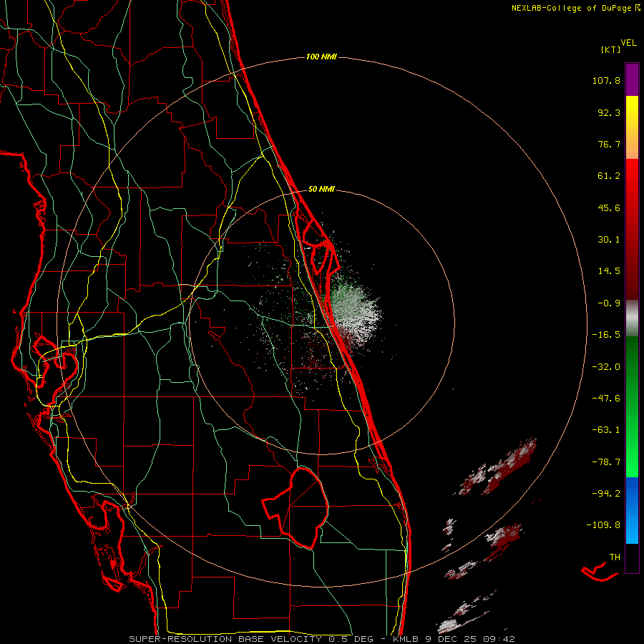Click the 100 NMI range ring label
Screen dimensions: 644x644
tap(321, 57)
